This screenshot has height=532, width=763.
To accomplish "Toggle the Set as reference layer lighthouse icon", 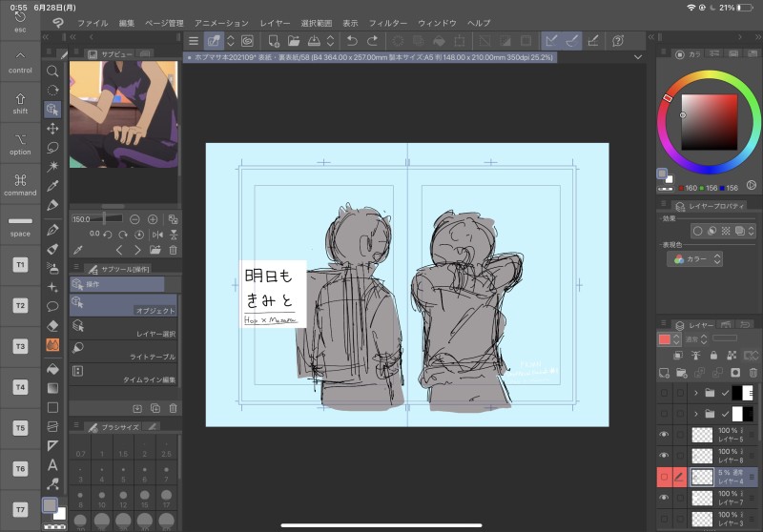I will click(x=696, y=356).
